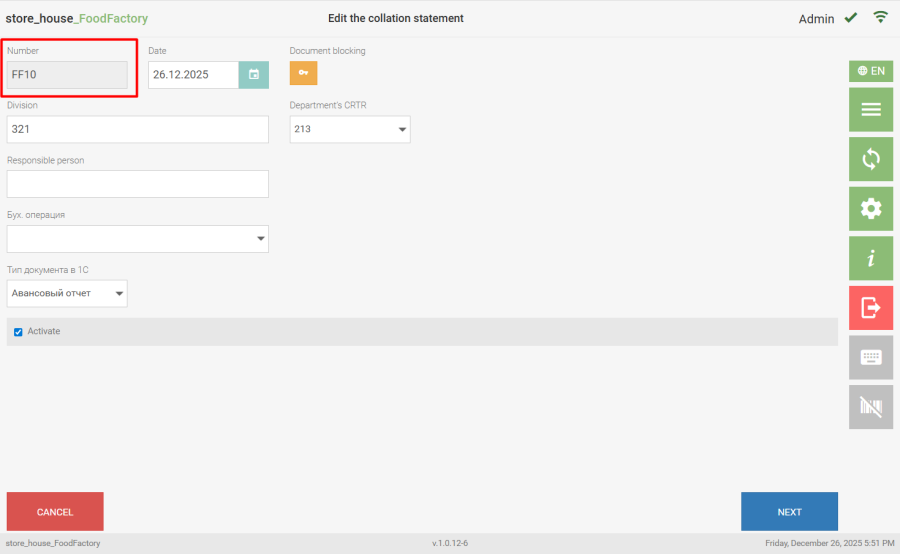Image resolution: width=900 pixels, height=554 pixels.
Task: Click into the Responsible person field
Action: click(x=137, y=184)
